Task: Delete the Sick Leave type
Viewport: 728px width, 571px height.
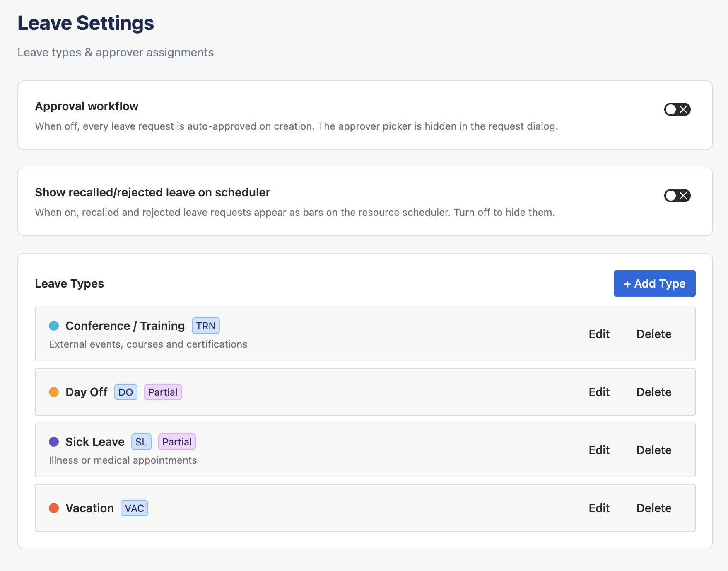Action: pyautogui.click(x=654, y=450)
